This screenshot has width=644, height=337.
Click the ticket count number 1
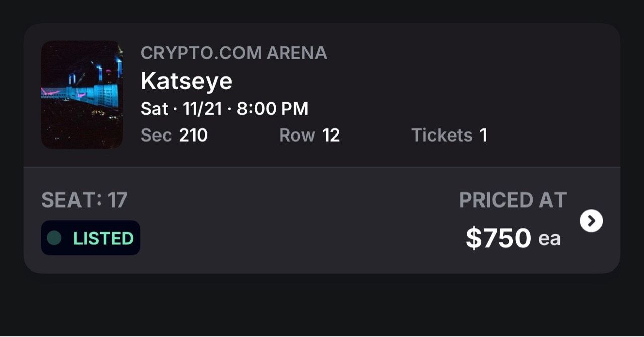[x=484, y=135]
